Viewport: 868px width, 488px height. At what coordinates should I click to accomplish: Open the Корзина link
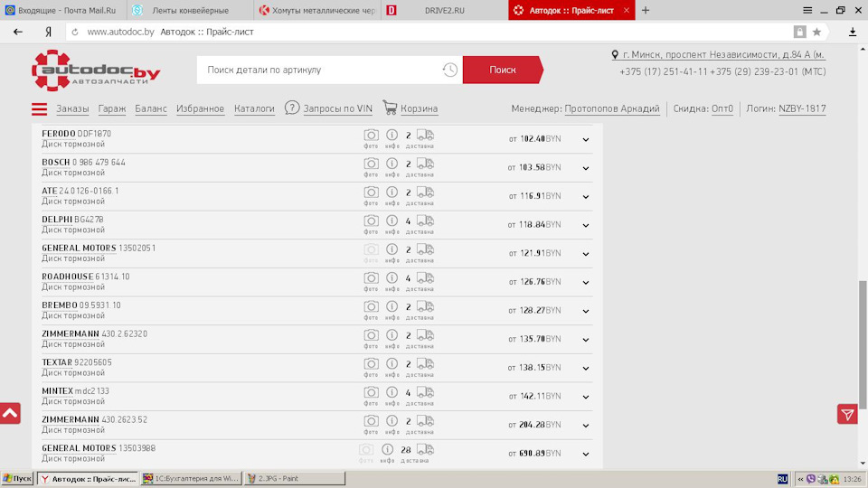click(419, 108)
